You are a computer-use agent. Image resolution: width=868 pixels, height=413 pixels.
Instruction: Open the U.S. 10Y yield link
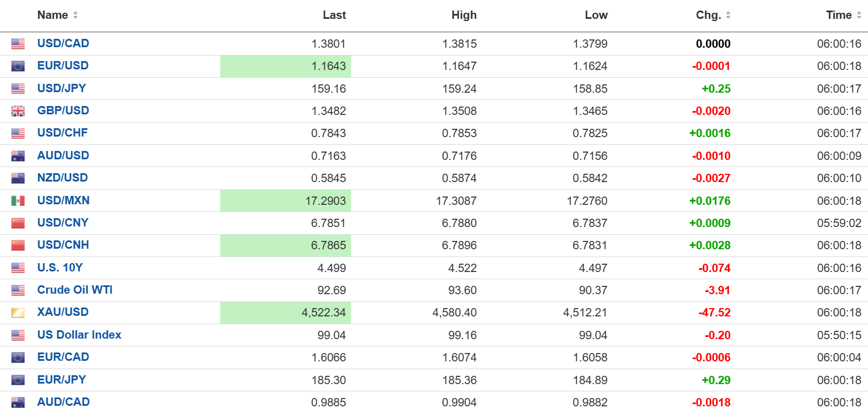(x=60, y=268)
